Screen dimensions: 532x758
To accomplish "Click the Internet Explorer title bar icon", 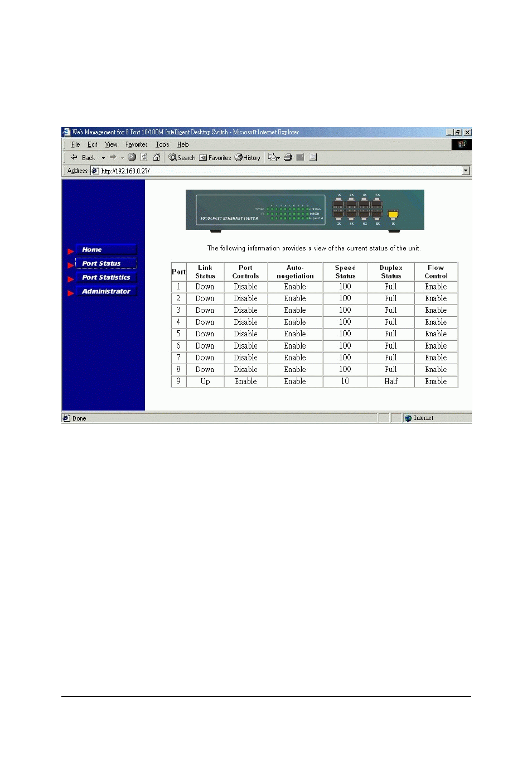I will (66, 132).
